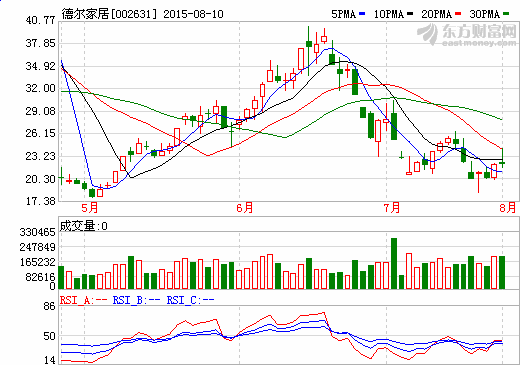Click the 6月 month marker
Viewport: 520px width, 365px height.
[x=245, y=208]
